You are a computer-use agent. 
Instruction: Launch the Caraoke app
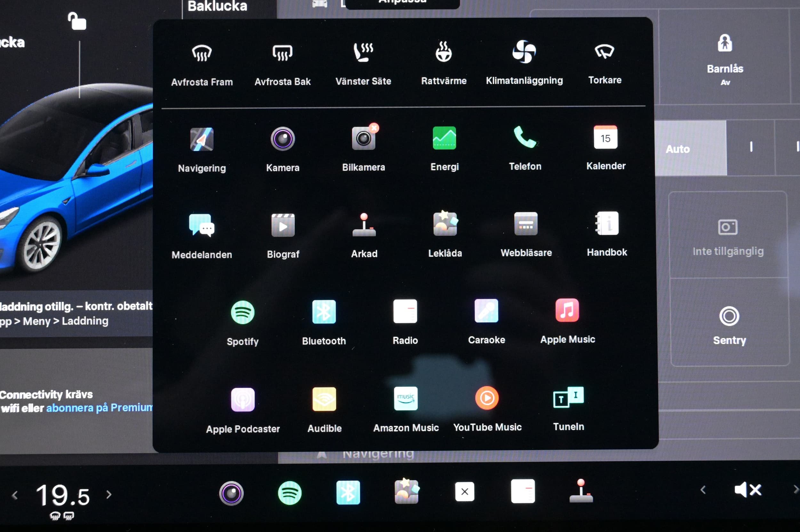click(x=486, y=321)
